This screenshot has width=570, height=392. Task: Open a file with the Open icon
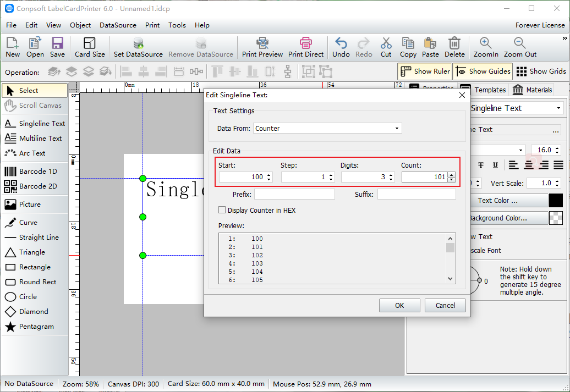[35, 47]
